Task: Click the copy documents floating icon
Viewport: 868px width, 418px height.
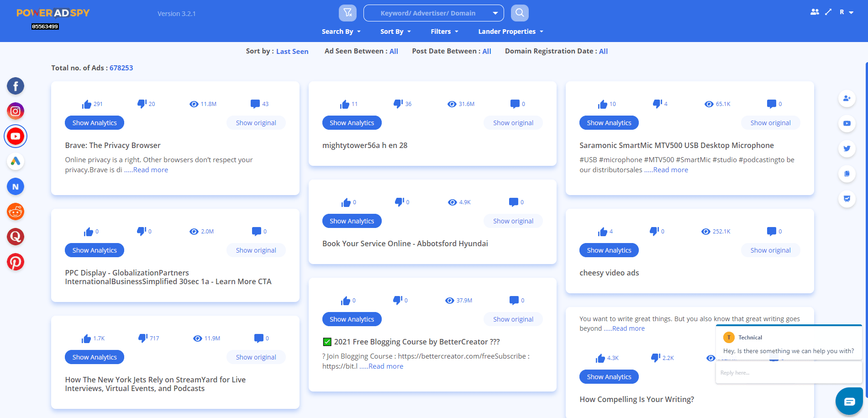Action: (x=847, y=174)
